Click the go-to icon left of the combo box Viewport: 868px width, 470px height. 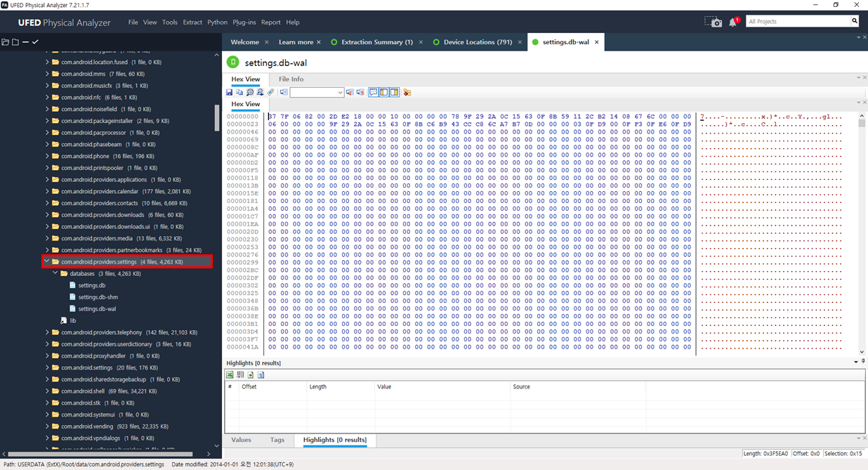(x=284, y=93)
